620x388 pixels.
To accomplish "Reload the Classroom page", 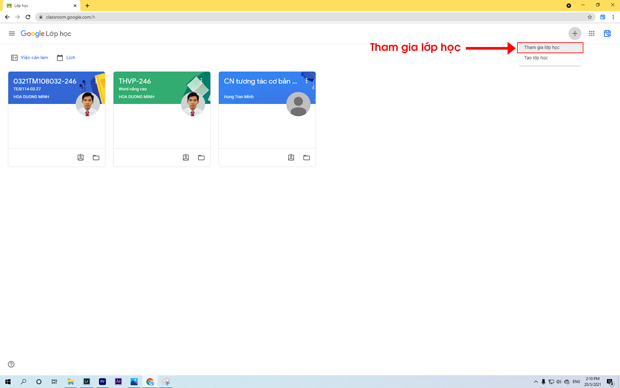I will [28, 17].
